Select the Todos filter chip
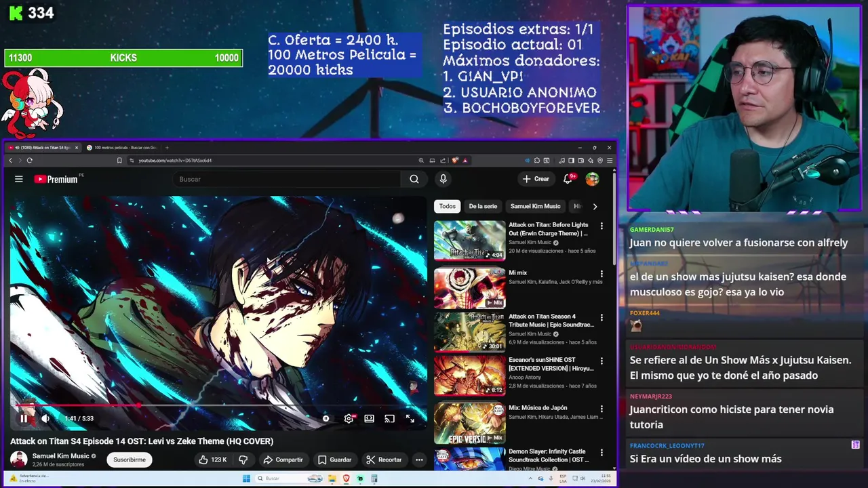The height and width of the screenshot is (488, 868). tap(448, 206)
